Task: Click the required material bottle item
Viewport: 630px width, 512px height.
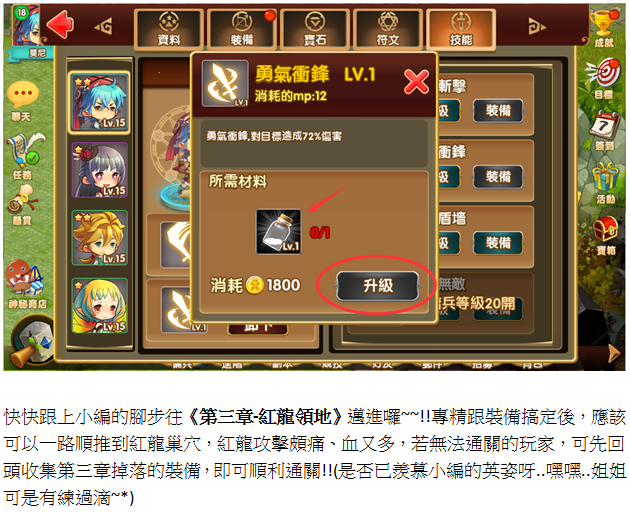Action: coord(279,231)
